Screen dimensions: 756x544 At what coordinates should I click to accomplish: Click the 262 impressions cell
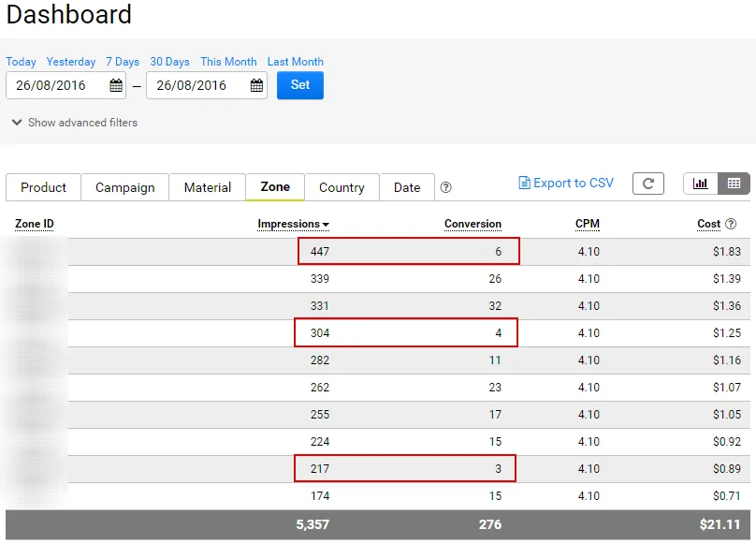point(320,387)
